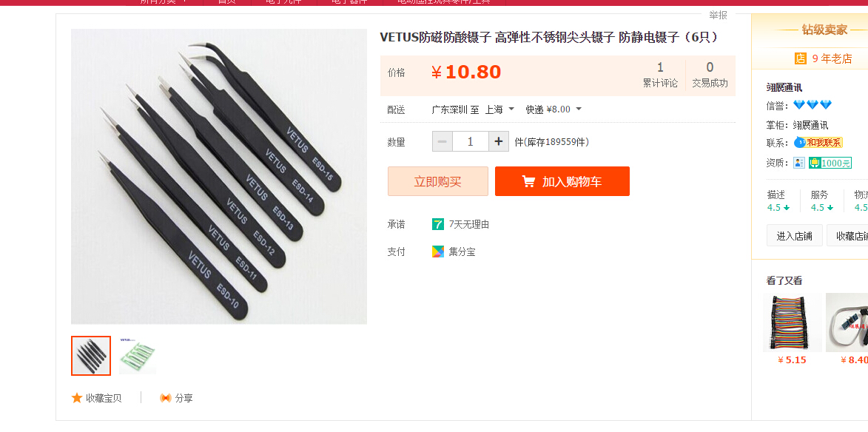Expand the 快递 ¥8.00 shipping options
The width and height of the screenshot is (868, 432).
click(x=554, y=109)
